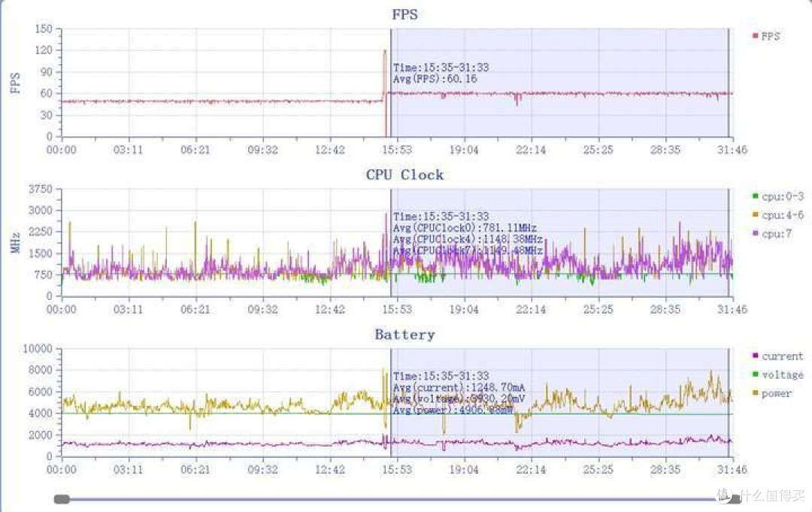Click Avg(current):1248.70mA readout
The height and width of the screenshot is (512, 812).
click(x=459, y=388)
